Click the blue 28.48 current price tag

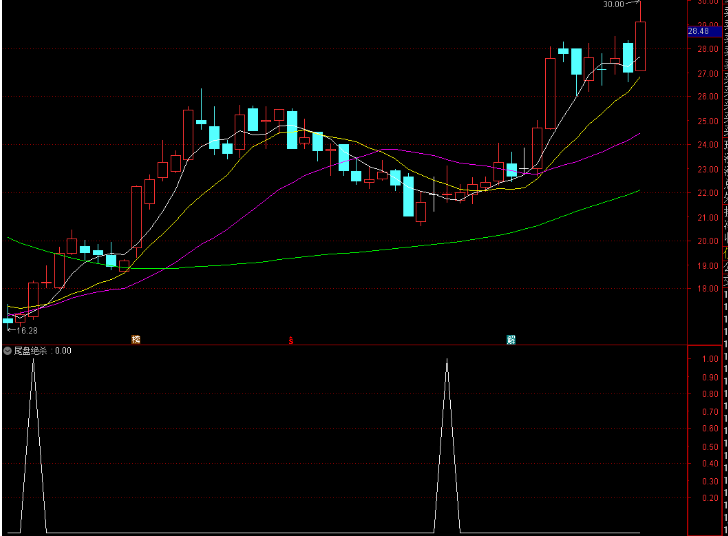pyautogui.click(x=704, y=32)
